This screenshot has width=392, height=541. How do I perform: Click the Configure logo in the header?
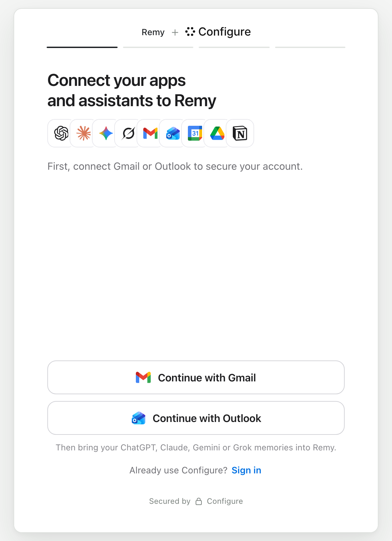218,32
